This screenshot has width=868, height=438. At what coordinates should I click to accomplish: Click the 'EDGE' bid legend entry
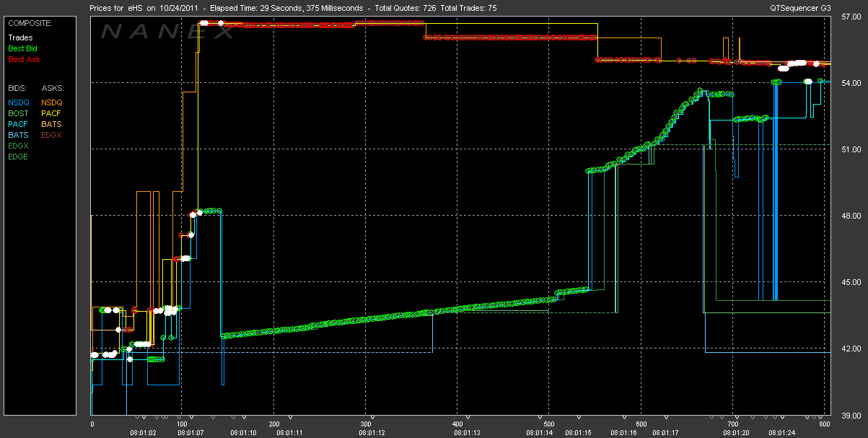click(19, 157)
